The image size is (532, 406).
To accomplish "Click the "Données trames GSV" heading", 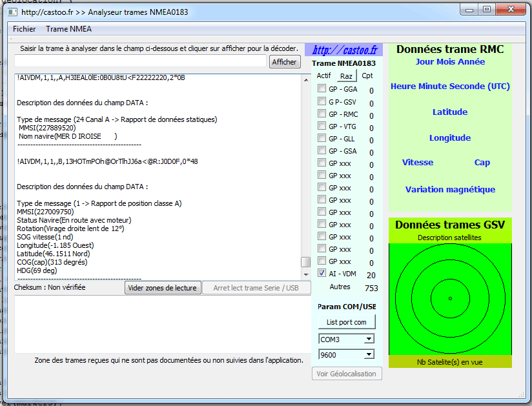I will [x=450, y=225].
